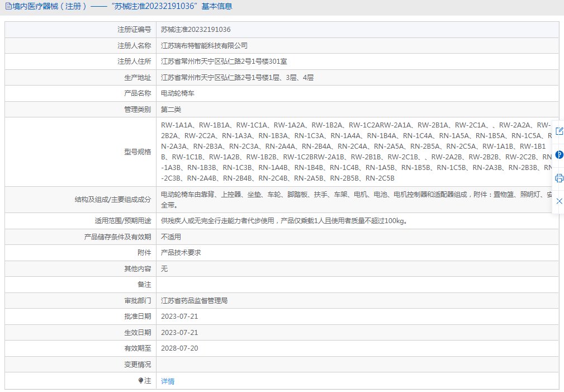This screenshot has width=564, height=392.
Task: Click the 型号规格 row label
Action: click(x=138, y=152)
